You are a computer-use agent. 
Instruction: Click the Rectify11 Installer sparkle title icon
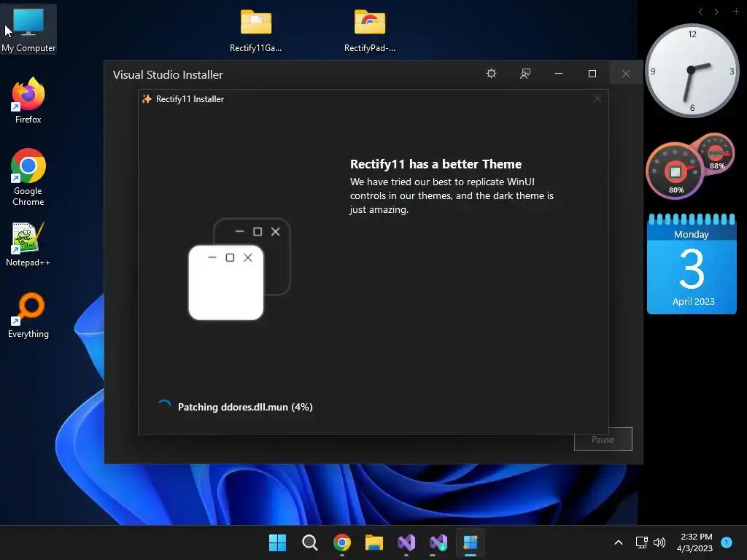147,99
